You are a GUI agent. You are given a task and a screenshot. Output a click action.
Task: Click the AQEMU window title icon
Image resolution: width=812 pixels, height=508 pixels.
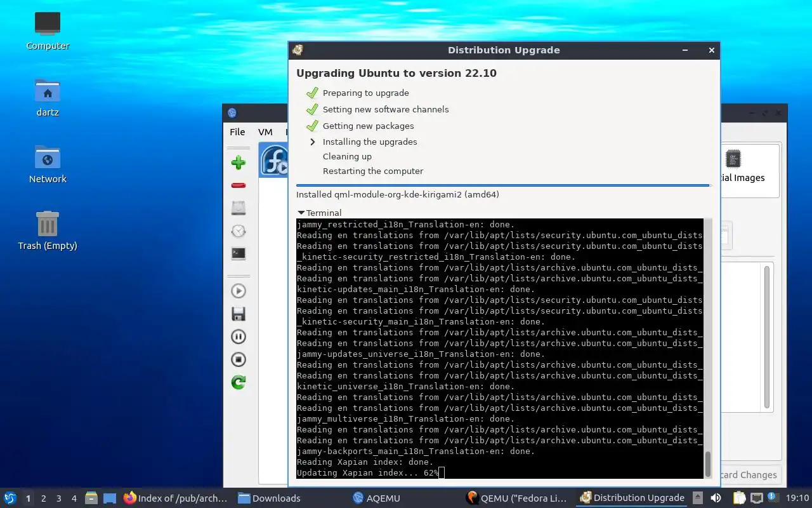(232, 113)
